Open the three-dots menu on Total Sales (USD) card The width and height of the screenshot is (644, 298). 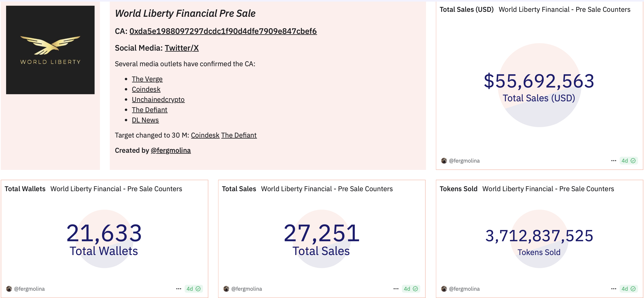point(613,161)
